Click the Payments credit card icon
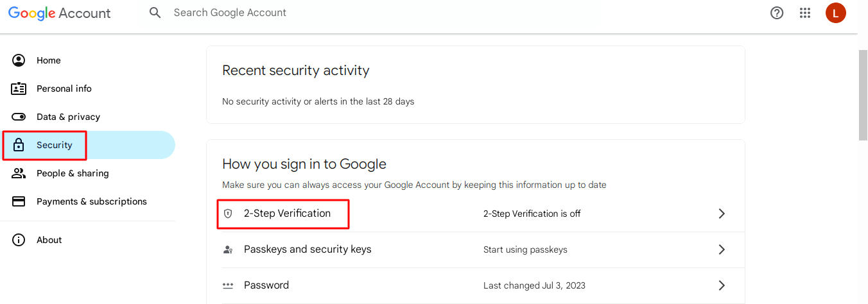 (19, 201)
